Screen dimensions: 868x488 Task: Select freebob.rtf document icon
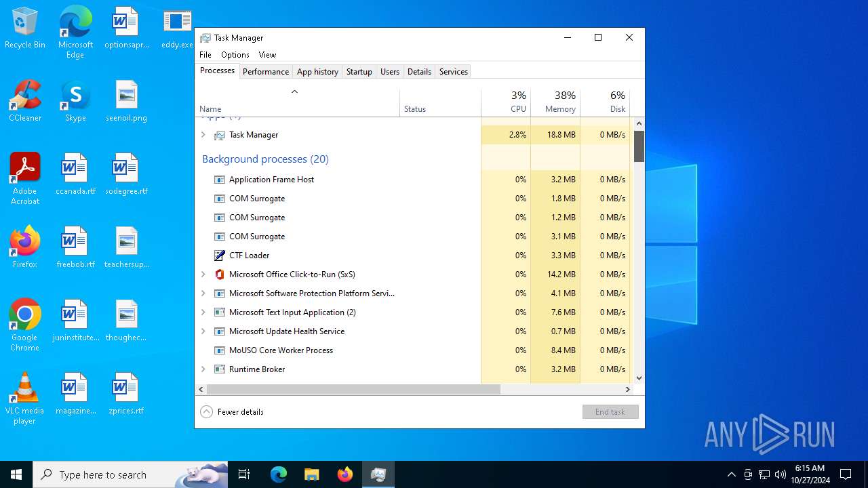coord(75,247)
